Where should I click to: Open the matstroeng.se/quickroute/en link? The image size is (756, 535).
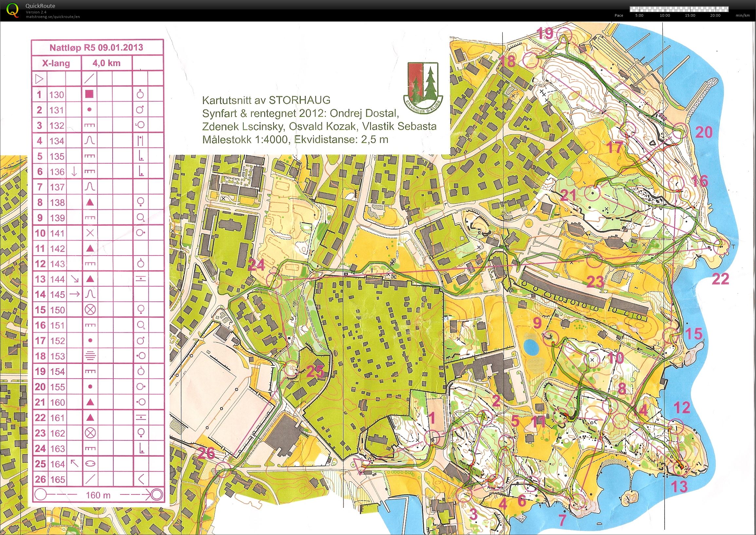point(53,17)
